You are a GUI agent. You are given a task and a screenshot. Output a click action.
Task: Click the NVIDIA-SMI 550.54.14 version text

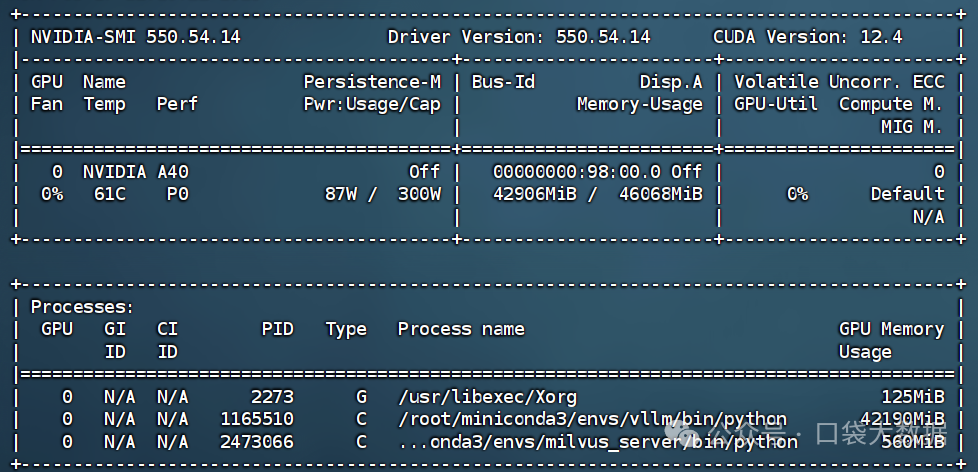[x=135, y=37]
